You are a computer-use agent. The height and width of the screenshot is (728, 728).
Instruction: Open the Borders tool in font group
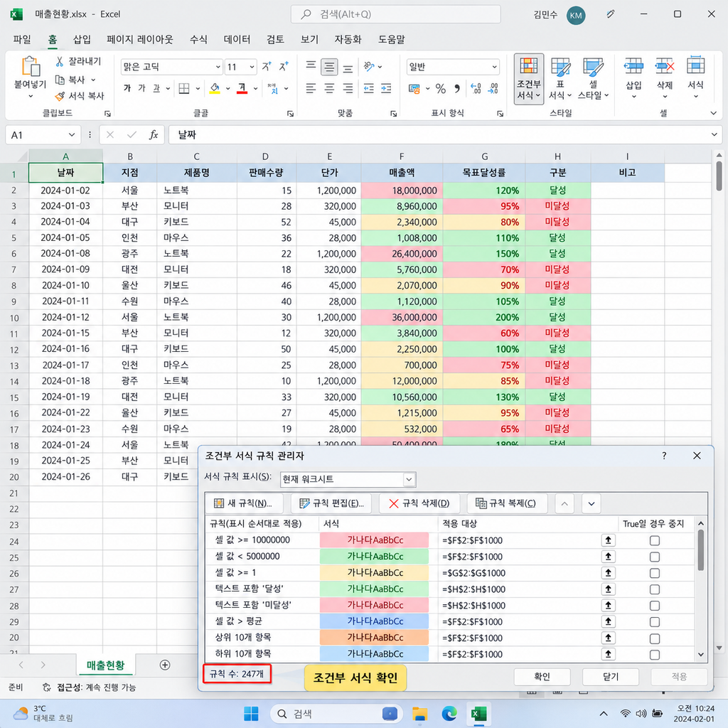coord(184,88)
